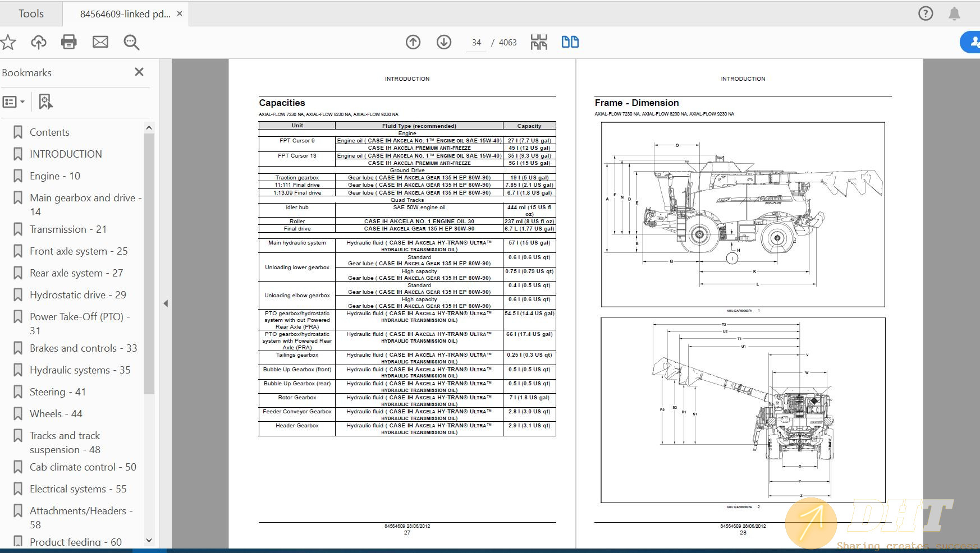Click the Capacities heading on page 27
Screen dimensions: 980x553
tap(282, 103)
